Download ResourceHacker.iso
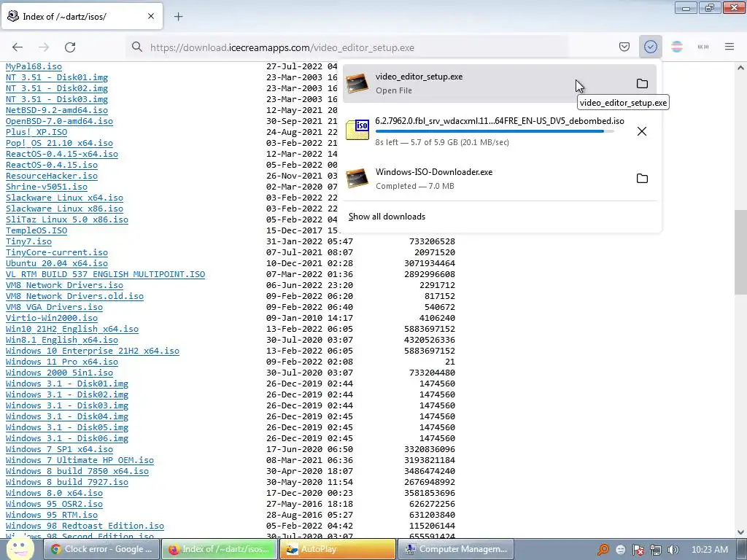 point(52,176)
